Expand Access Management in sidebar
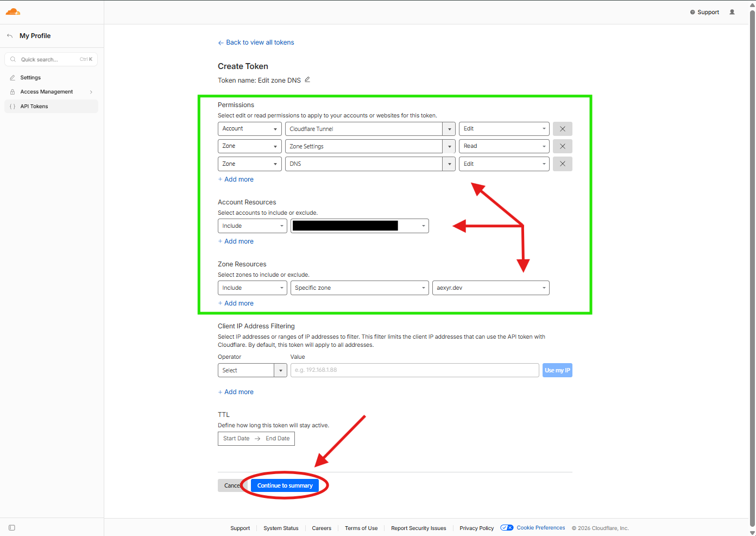The height and width of the screenshot is (536, 756). pos(51,92)
